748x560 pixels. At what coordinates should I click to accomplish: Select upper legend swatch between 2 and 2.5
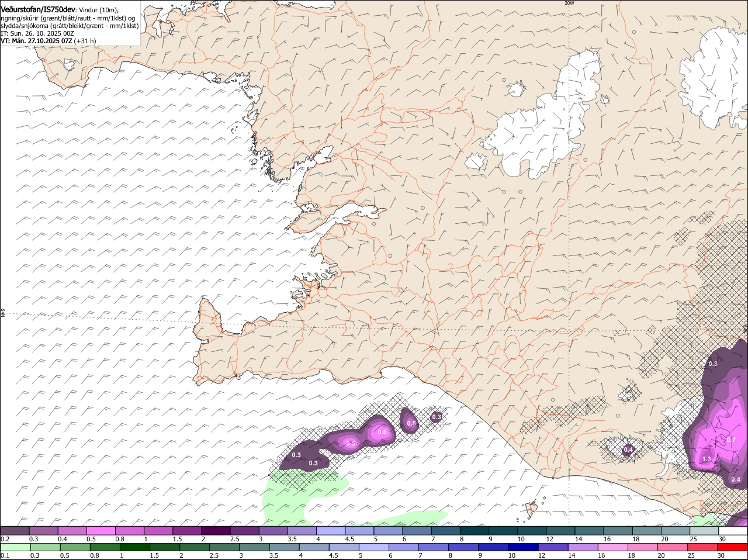pyautogui.click(x=216, y=531)
